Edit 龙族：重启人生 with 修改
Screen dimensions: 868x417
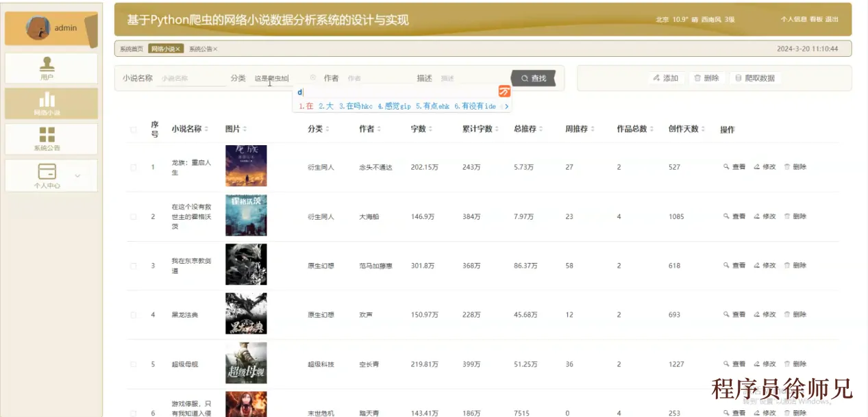pyautogui.click(x=765, y=167)
